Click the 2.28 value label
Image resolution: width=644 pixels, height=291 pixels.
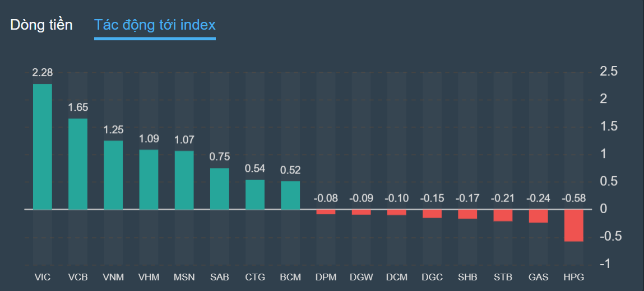(x=43, y=73)
